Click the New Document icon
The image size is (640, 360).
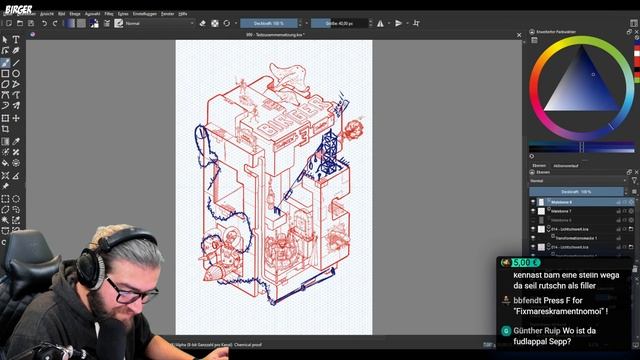(x=9, y=23)
